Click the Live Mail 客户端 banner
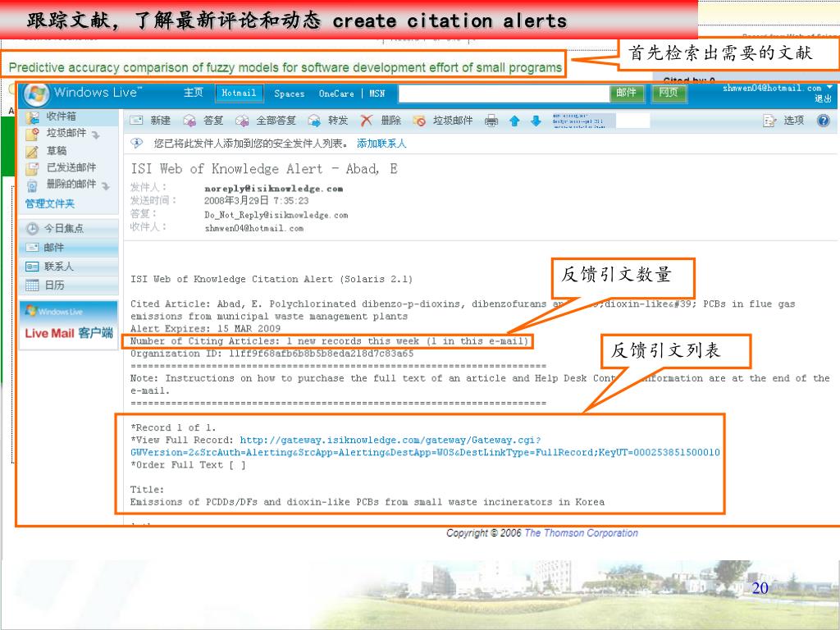Viewport: 840px width, 630px height. (69, 325)
